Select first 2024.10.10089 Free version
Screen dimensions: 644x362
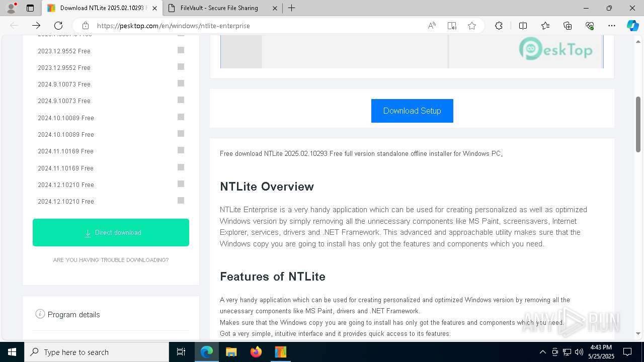click(x=66, y=118)
